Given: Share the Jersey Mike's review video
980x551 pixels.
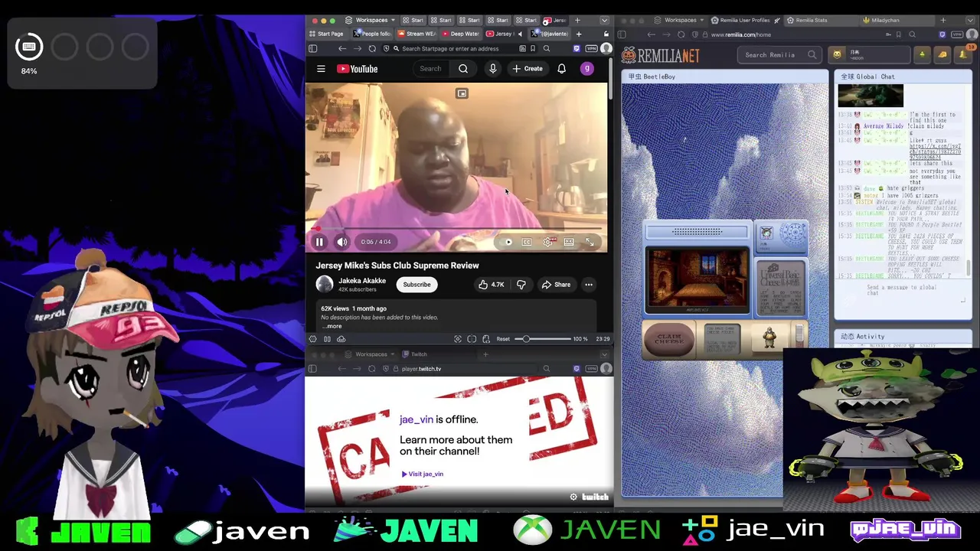Looking at the screenshot, I should click(556, 285).
